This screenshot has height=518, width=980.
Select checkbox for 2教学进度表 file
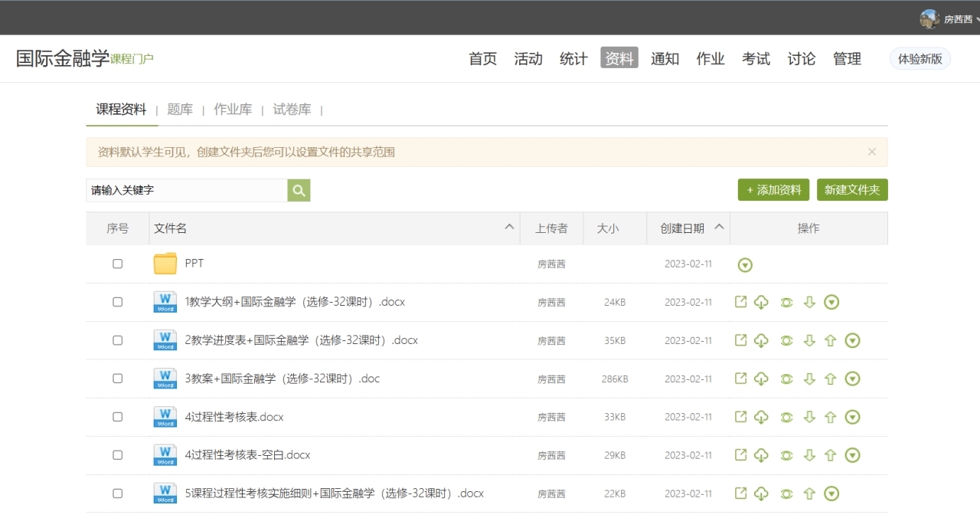click(117, 340)
